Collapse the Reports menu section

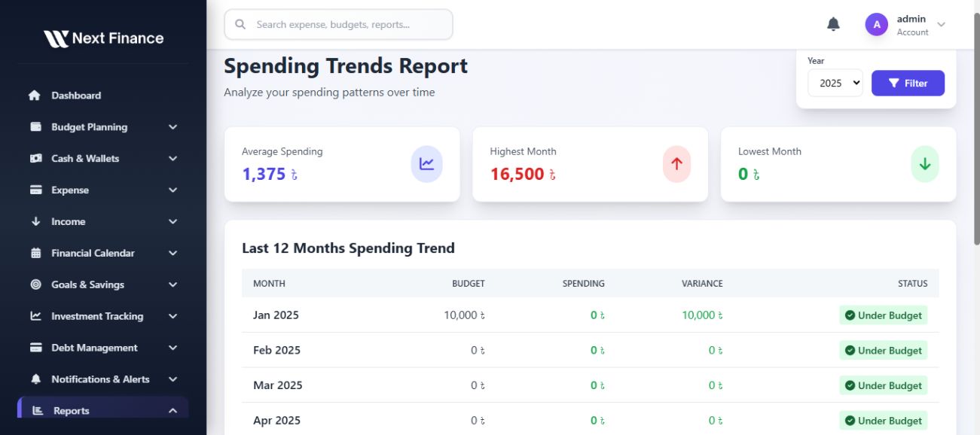coord(172,411)
